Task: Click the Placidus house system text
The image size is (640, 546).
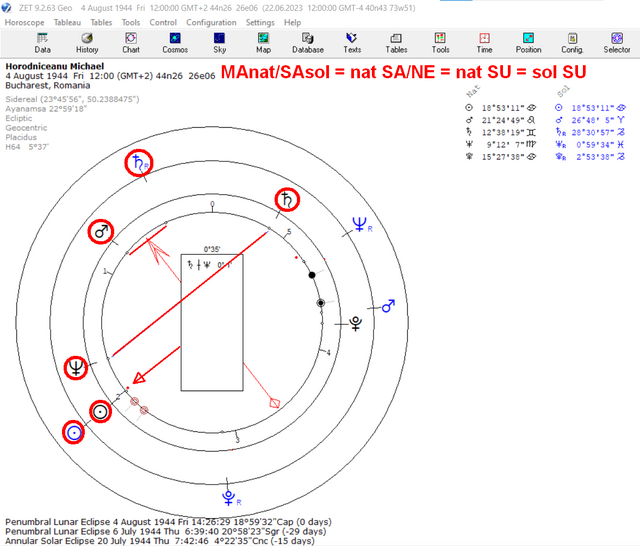Action: pyautogui.click(x=21, y=137)
